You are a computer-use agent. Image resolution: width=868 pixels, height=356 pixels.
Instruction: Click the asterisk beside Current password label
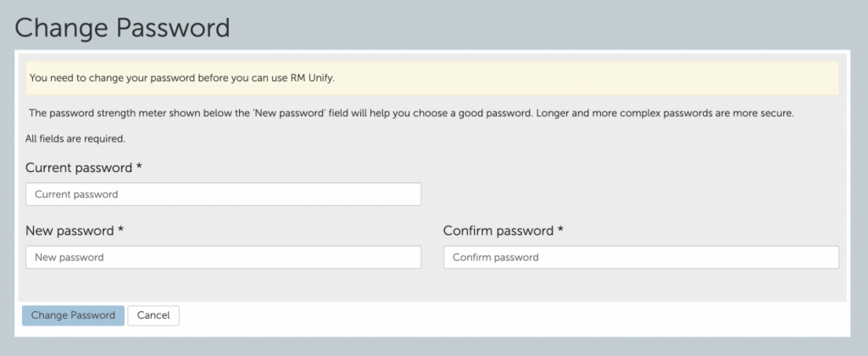tap(140, 166)
